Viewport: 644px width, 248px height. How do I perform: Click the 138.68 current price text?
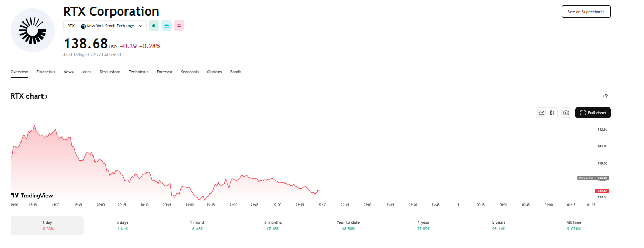[86, 44]
